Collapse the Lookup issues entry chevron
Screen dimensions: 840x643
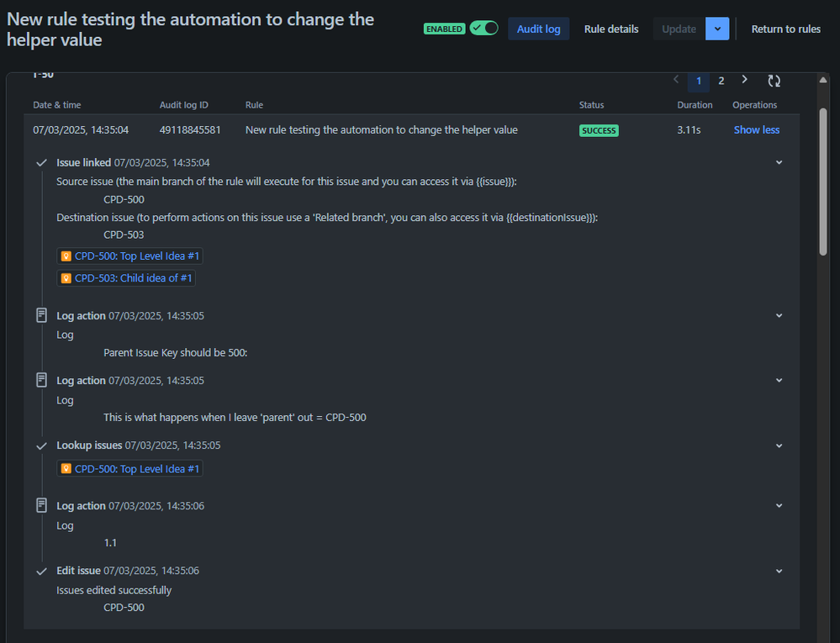tap(779, 445)
